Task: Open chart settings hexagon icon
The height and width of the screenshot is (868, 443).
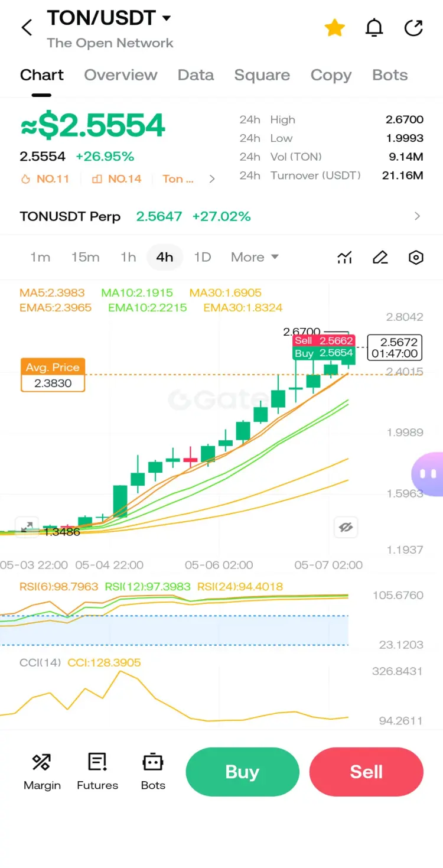Action: point(416,258)
